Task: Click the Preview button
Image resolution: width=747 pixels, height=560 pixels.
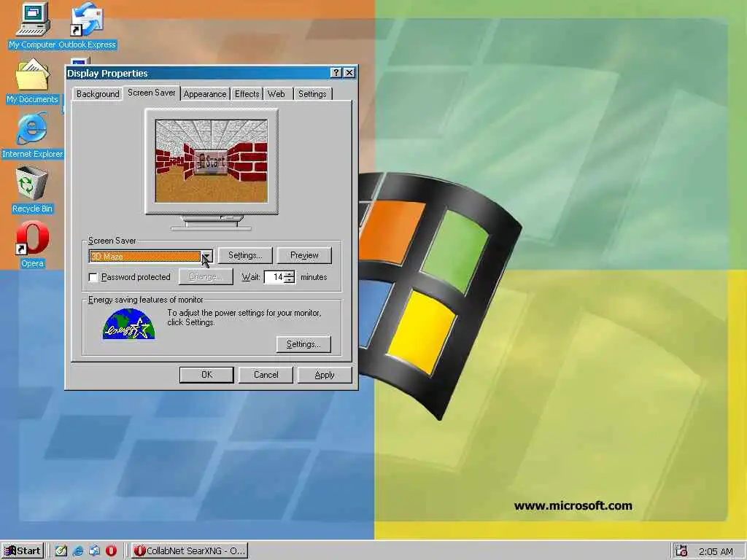Action: [x=304, y=255]
